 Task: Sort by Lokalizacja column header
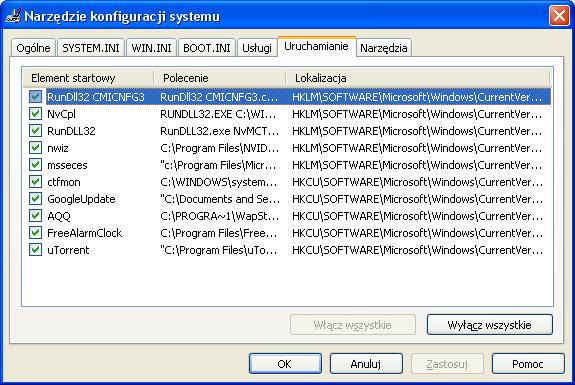[417, 78]
